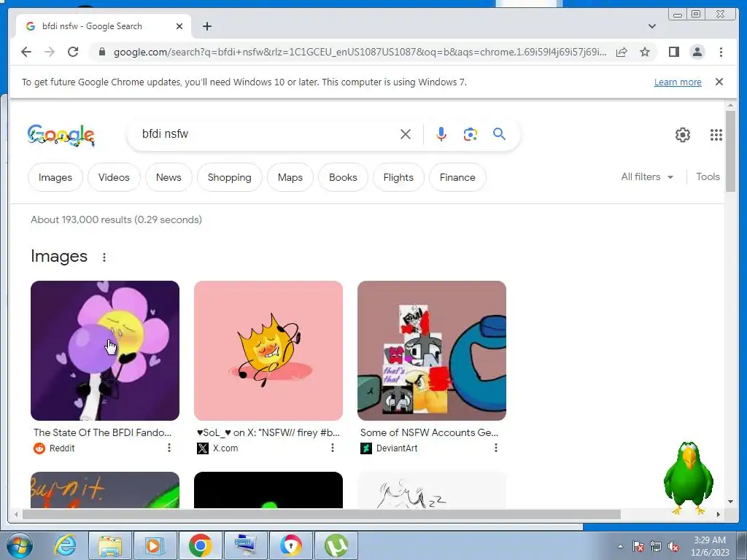This screenshot has height=560, width=747.
Task: Open the SoL on X result title
Action: tap(268, 432)
